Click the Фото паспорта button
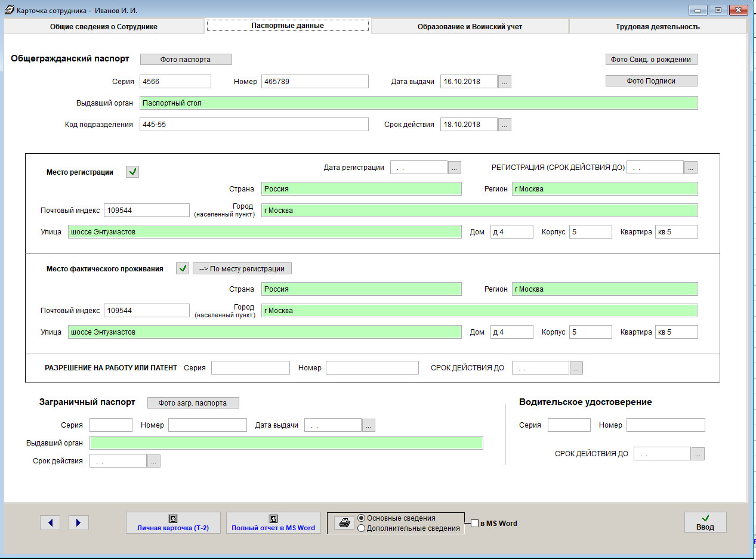Screen dimensions: 756x560 tap(186, 59)
